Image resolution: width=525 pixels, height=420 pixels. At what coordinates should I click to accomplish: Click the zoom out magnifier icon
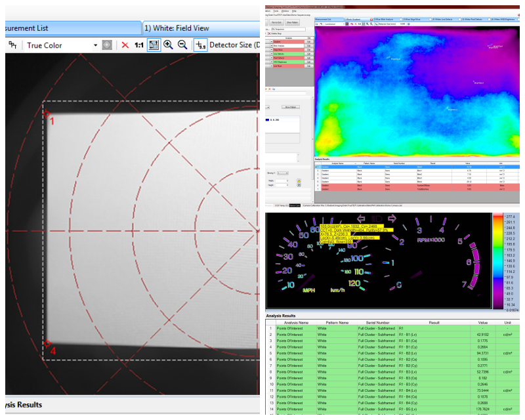(182, 45)
